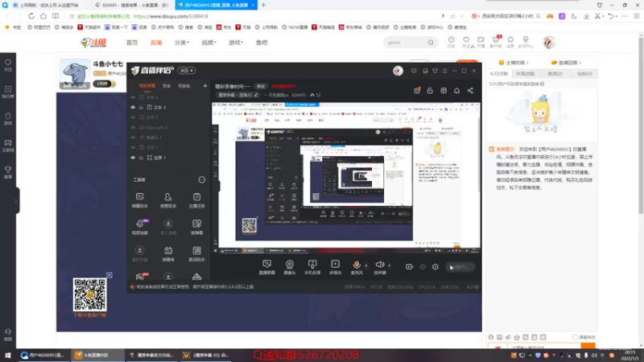The width and height of the screenshot is (644, 362).
Task: Click the start-streaming pill beside the gear
Action: (460, 267)
